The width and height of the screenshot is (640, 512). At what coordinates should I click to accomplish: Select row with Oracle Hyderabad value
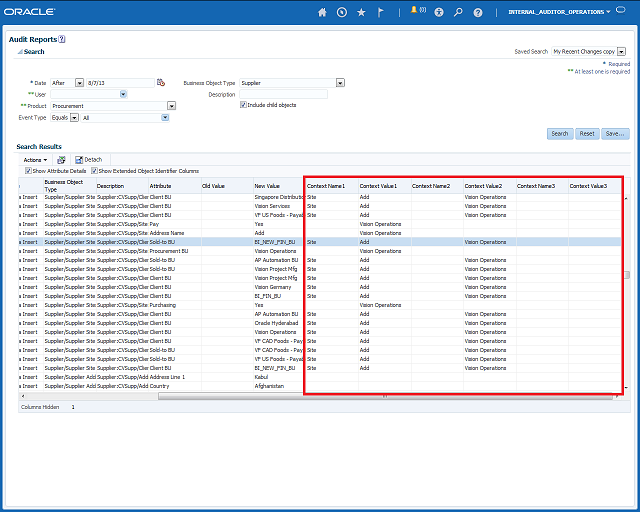(320, 323)
